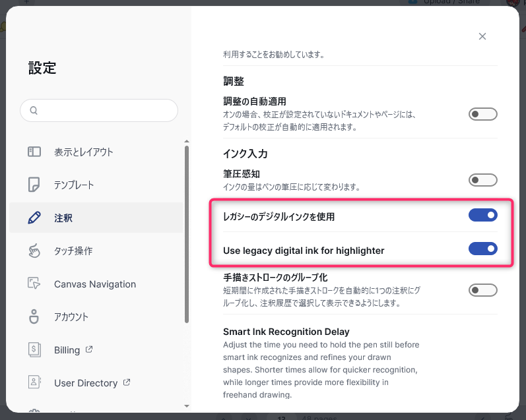Select Canvas Navigation settings section

pyautogui.click(x=95, y=284)
